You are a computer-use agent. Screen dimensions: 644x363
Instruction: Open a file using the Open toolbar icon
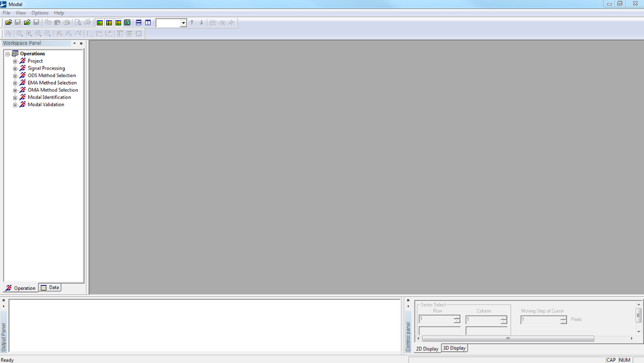(8, 23)
